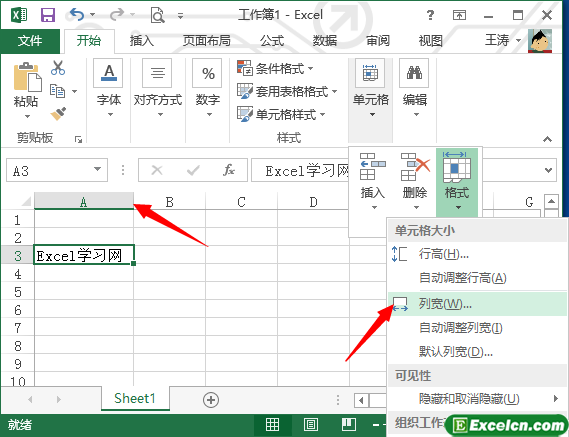Screen dimensions: 569x437
Task: Select 自动调整列宽(I) menu item
Action: tap(477, 328)
